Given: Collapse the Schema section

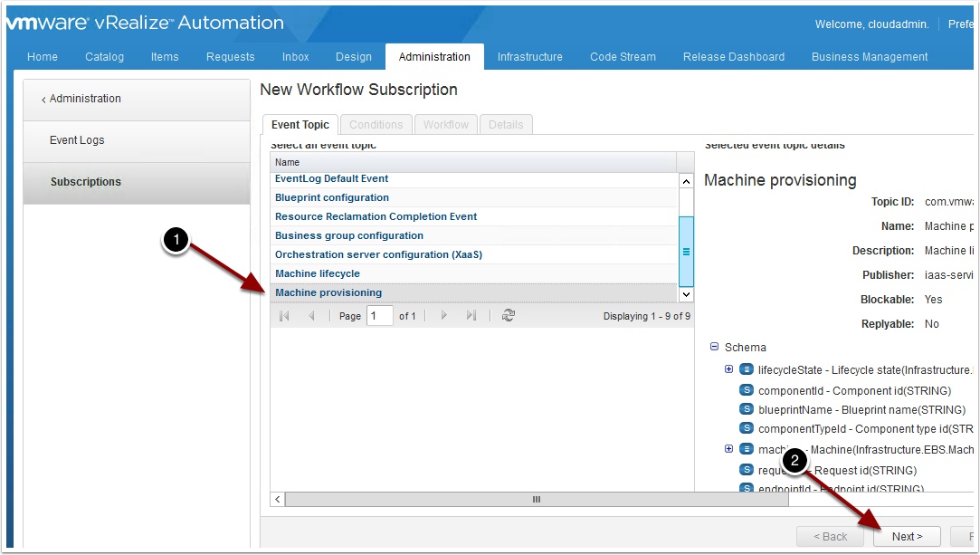Looking at the screenshot, I should pos(714,346).
